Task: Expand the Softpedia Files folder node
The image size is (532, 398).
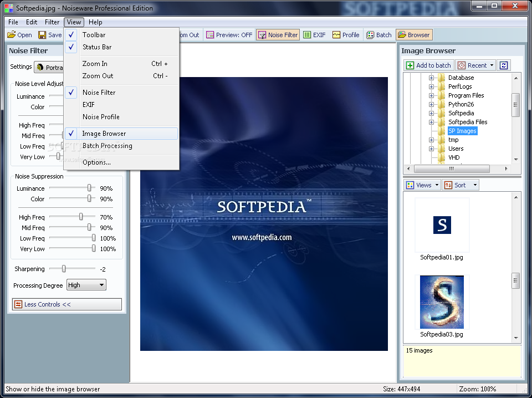Action: click(431, 122)
